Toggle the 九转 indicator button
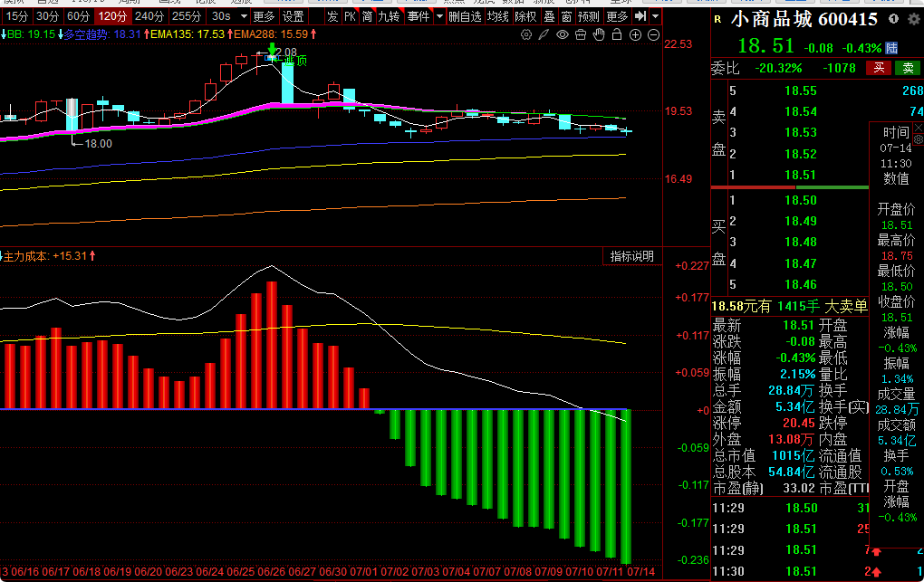 point(389,16)
